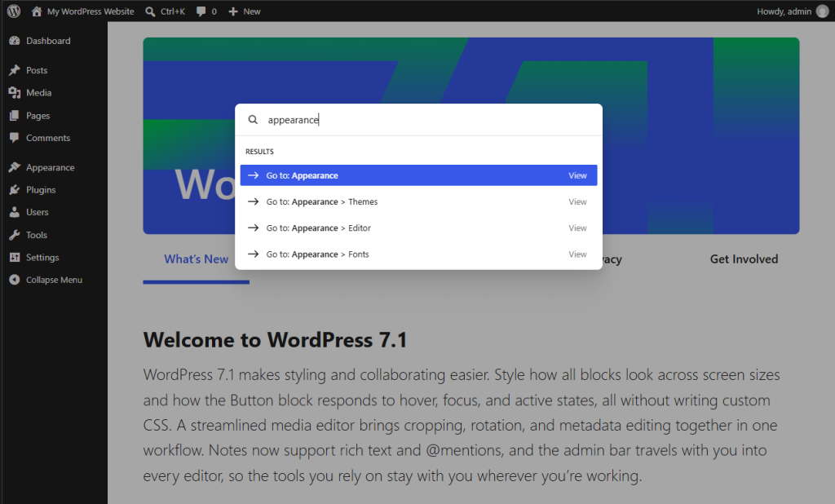
Task: Click the comments bubble icon in admin bar
Action: pos(201,11)
